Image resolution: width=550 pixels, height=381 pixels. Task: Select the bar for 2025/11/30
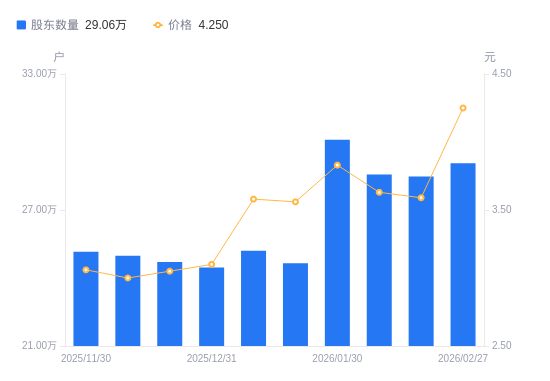(x=86, y=299)
